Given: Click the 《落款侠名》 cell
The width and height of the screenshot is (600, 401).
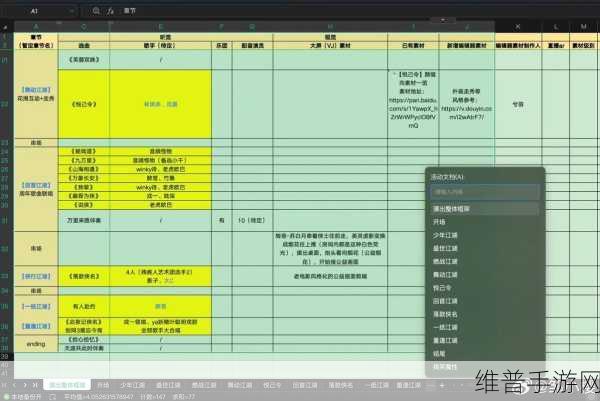Looking at the screenshot, I should (84, 276).
